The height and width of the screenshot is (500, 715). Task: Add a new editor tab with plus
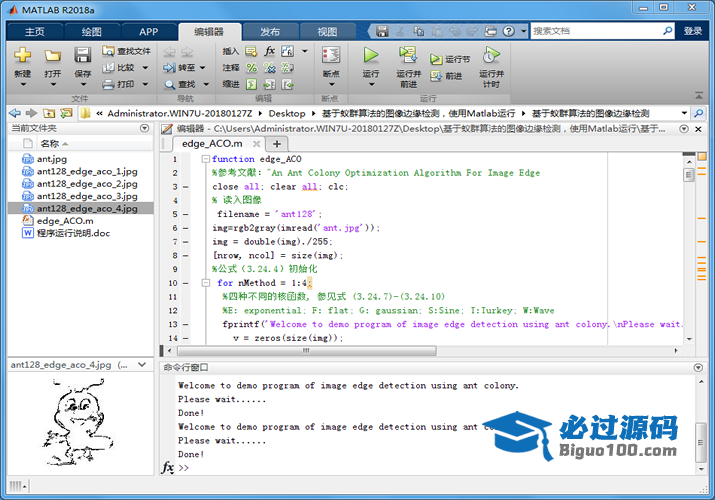[277, 143]
